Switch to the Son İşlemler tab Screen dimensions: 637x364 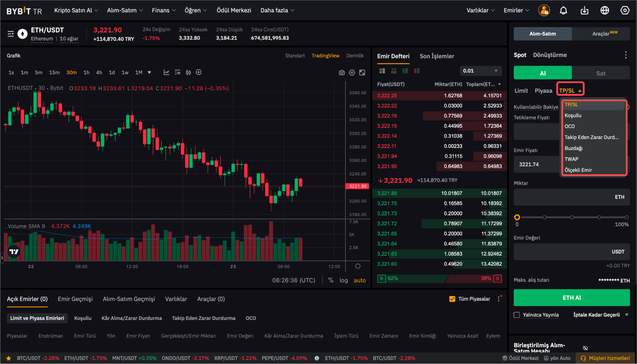(437, 56)
